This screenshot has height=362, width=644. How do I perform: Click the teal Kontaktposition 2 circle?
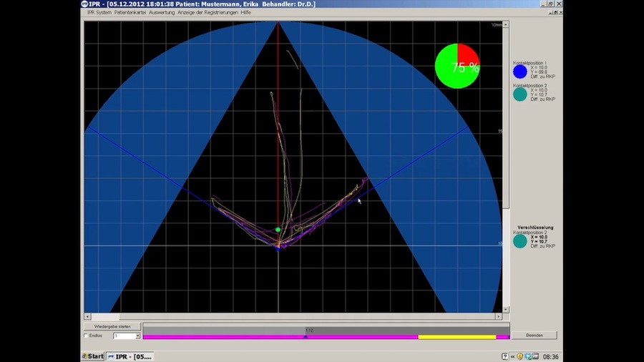click(520, 94)
